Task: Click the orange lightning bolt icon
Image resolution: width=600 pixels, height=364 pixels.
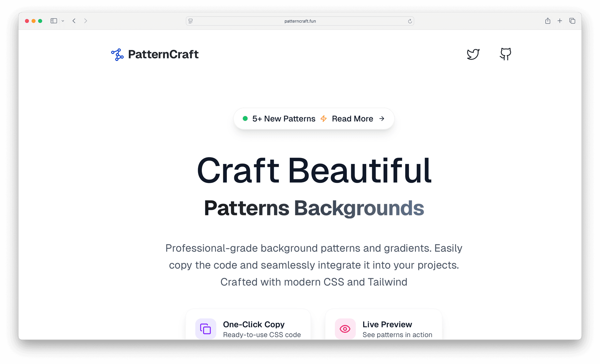Action: tap(323, 119)
